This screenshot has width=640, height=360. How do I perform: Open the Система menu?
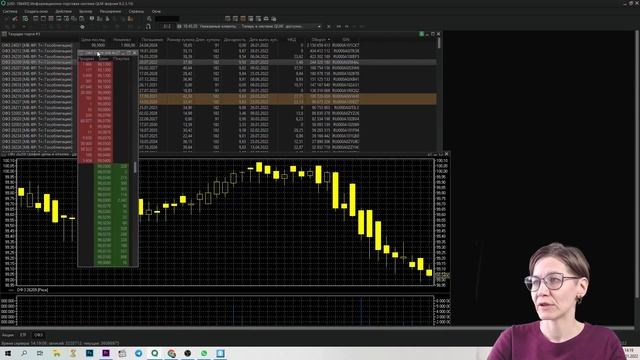(10, 11)
